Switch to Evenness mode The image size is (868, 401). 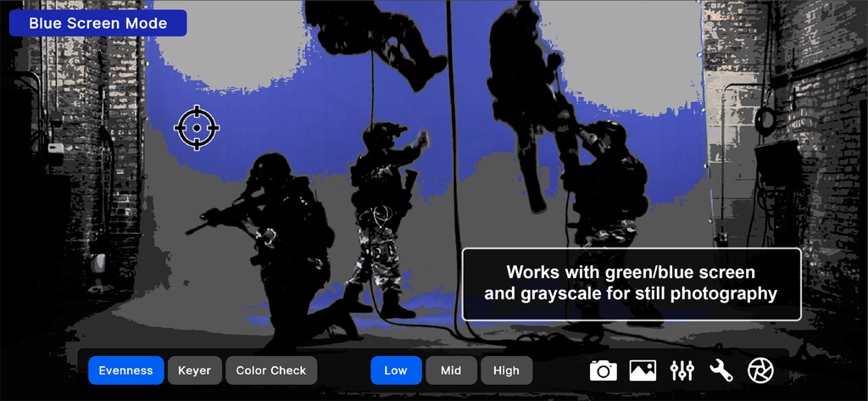point(125,370)
